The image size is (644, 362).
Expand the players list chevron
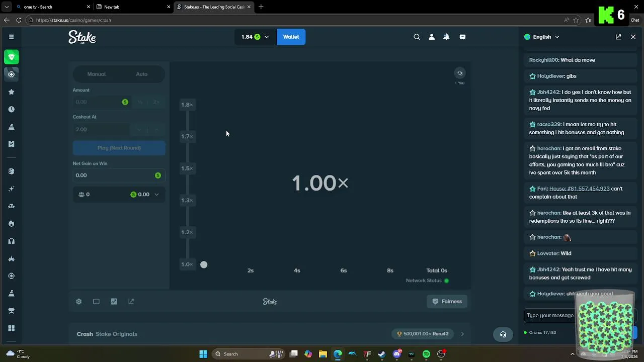tap(156, 195)
